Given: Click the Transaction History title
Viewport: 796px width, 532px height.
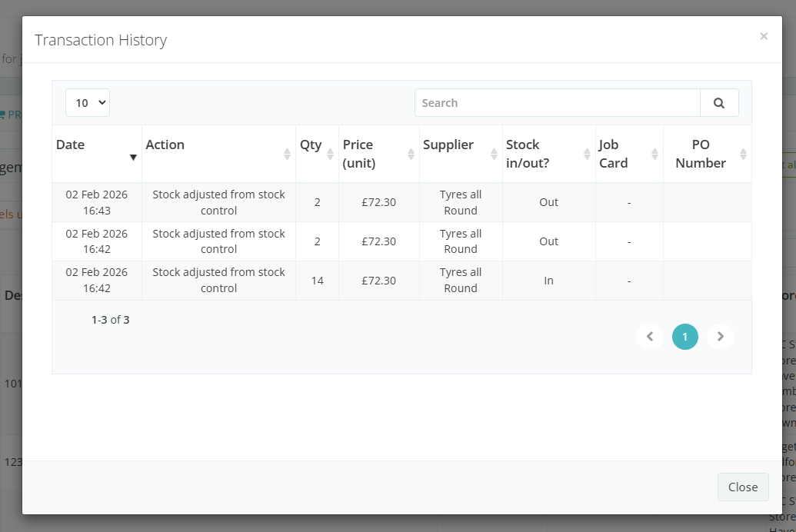Looking at the screenshot, I should coord(101,40).
